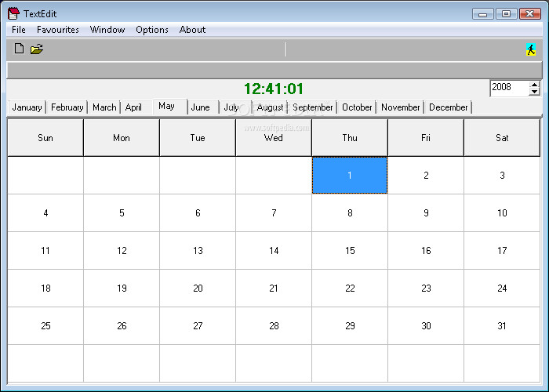Click the Sun column header
This screenshot has height=392, width=549.
[45, 137]
